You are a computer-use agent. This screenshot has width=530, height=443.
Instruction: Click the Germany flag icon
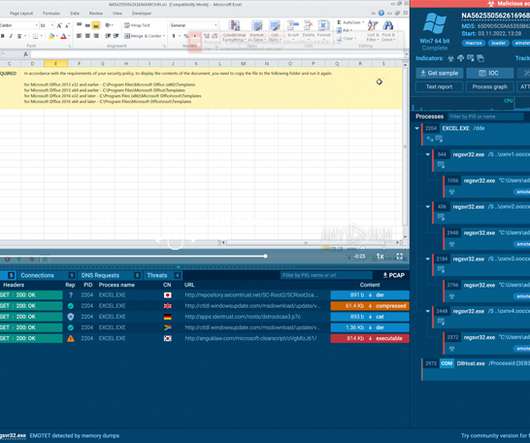pos(168,317)
